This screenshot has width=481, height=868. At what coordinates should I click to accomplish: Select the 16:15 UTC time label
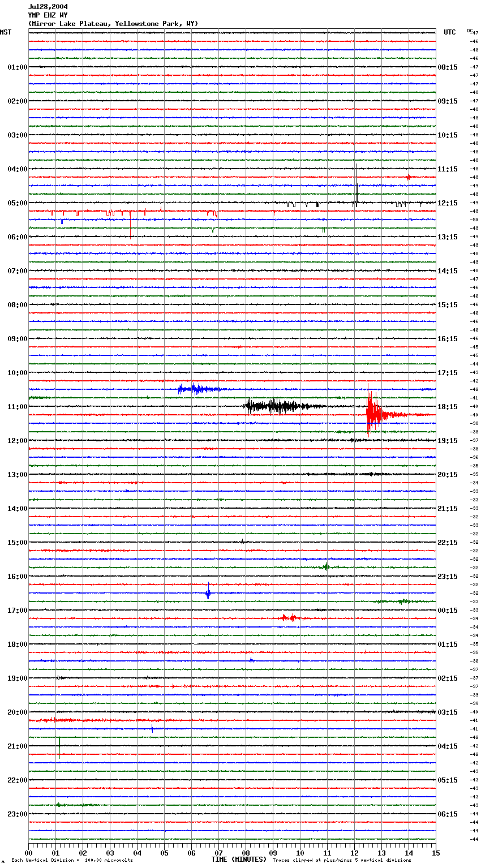click(x=448, y=339)
